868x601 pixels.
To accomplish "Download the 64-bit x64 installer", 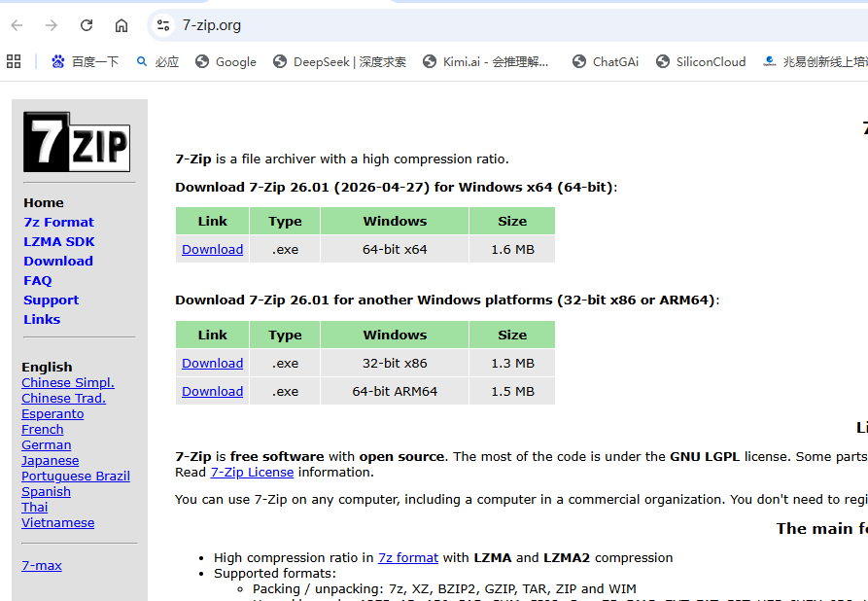I will tap(213, 249).
